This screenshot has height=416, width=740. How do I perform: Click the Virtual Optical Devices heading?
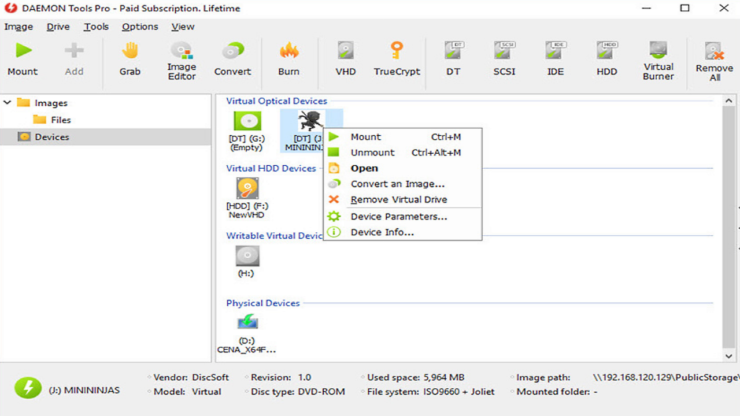coord(277,101)
